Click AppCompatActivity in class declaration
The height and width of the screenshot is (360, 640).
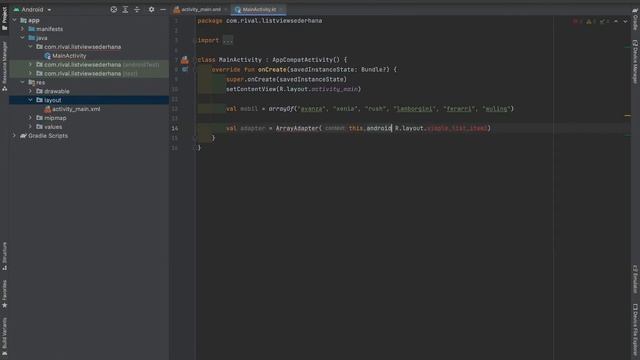click(x=302, y=60)
